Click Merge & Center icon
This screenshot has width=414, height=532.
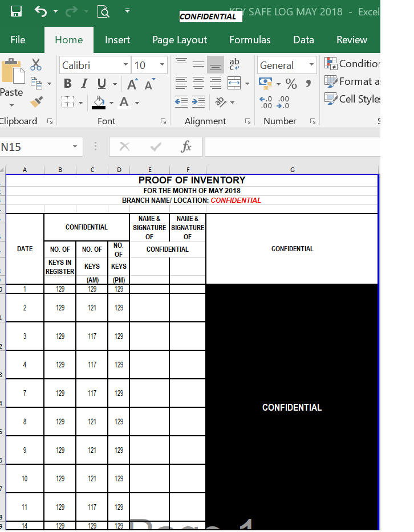pyautogui.click(x=234, y=83)
